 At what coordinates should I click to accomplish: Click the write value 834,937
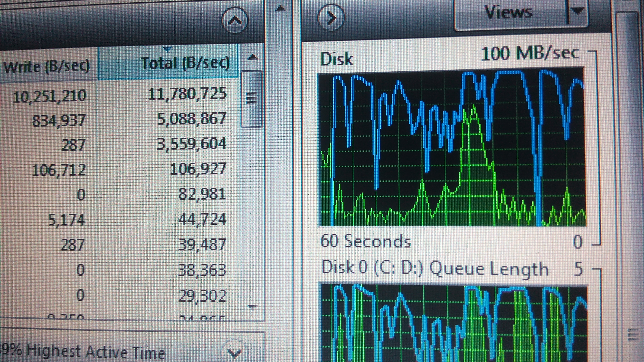point(59,120)
